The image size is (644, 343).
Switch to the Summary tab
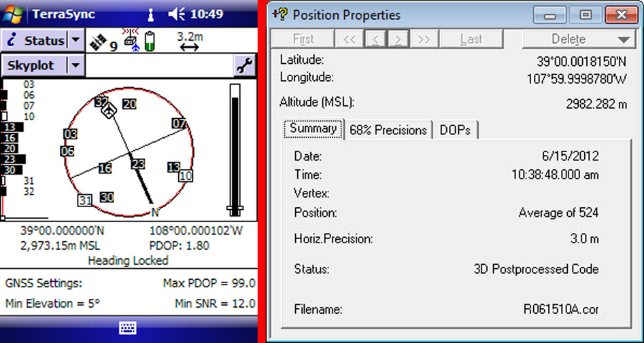coord(313,129)
